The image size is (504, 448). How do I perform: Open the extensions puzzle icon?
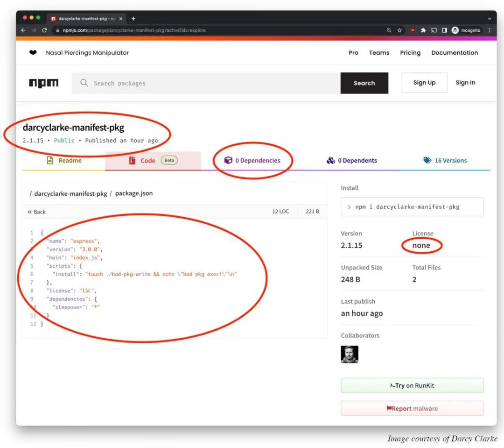423,30
